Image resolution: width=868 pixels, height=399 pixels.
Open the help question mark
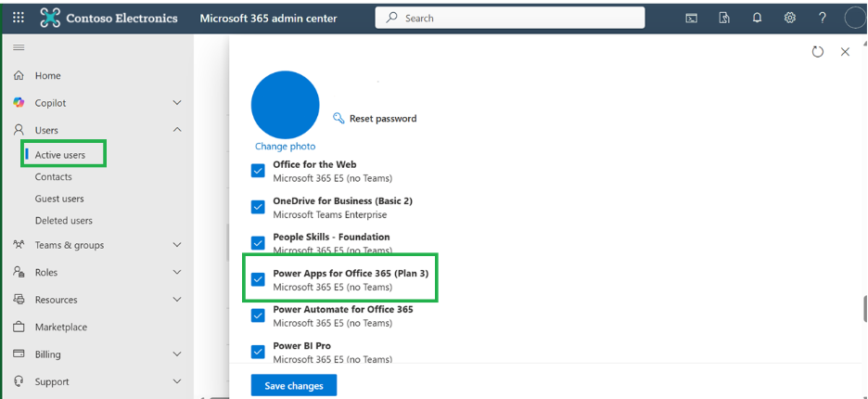tap(823, 18)
